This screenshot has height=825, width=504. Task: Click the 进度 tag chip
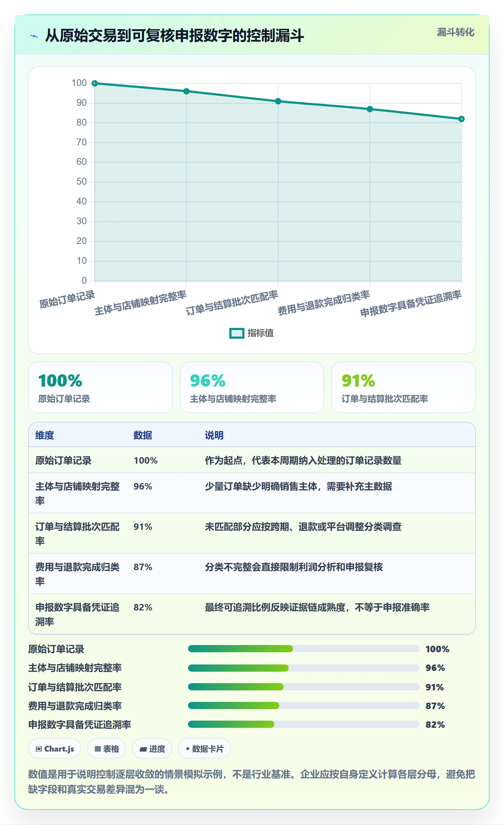(x=152, y=749)
